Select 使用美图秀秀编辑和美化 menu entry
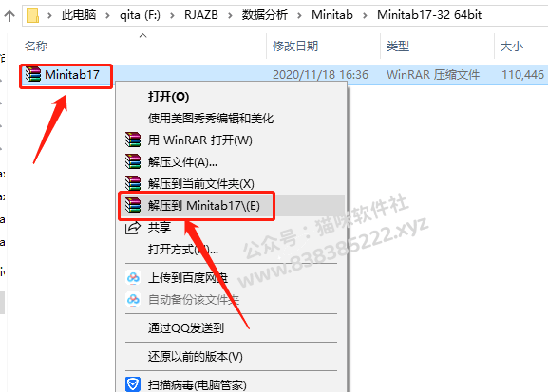 [x=211, y=119]
